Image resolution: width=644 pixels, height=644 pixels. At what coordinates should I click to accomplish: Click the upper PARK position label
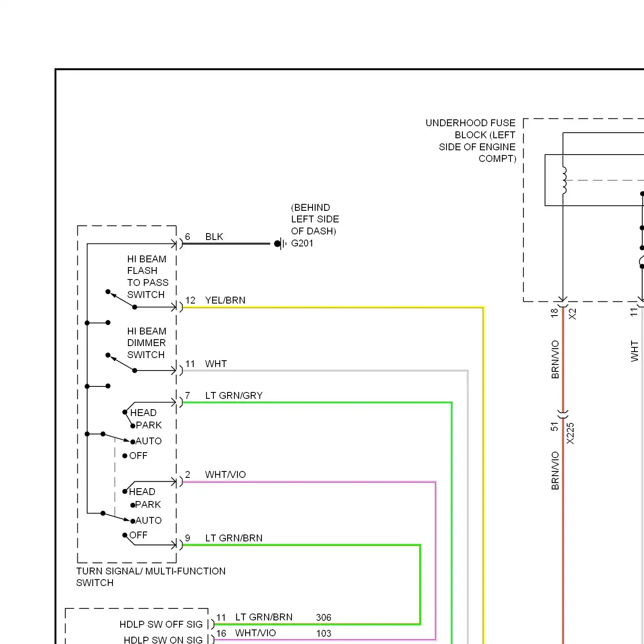click(x=149, y=425)
